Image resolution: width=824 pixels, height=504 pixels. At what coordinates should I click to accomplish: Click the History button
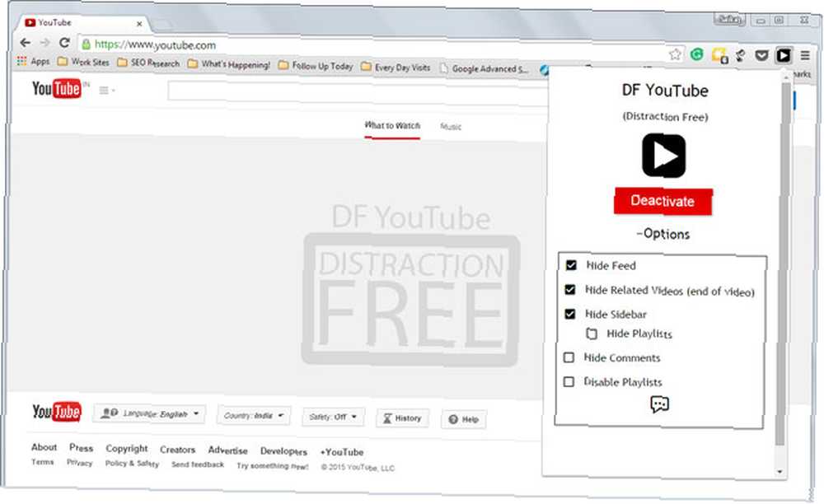(403, 418)
